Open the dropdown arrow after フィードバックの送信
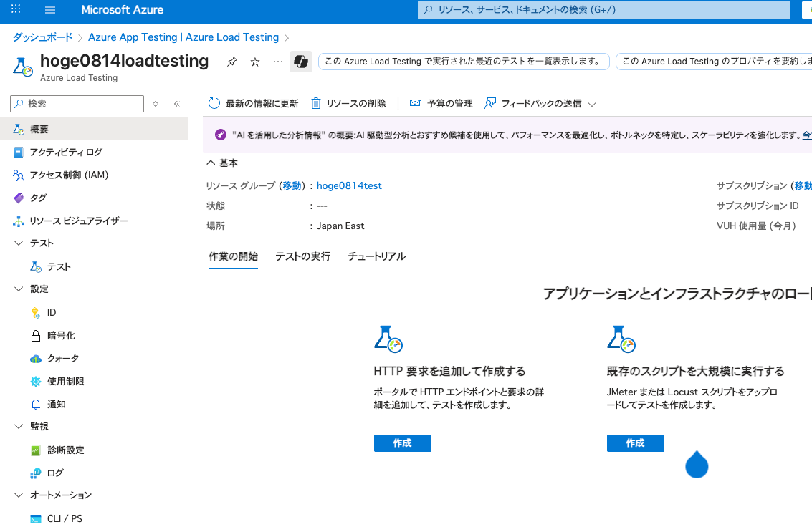Image resolution: width=812 pixels, height=527 pixels. click(593, 104)
